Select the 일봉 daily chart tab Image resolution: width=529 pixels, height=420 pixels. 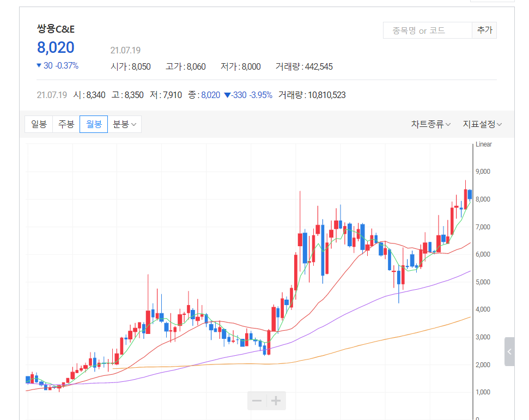tap(39, 124)
